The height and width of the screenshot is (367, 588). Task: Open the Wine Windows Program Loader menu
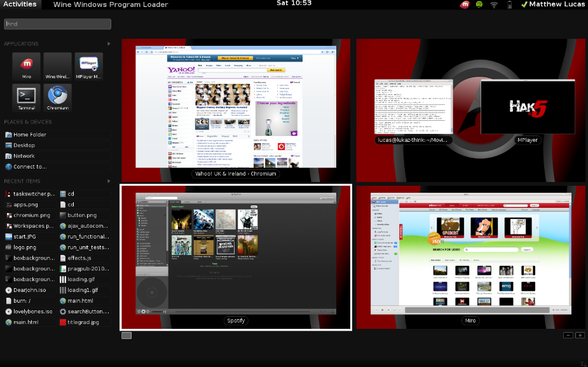(111, 4)
